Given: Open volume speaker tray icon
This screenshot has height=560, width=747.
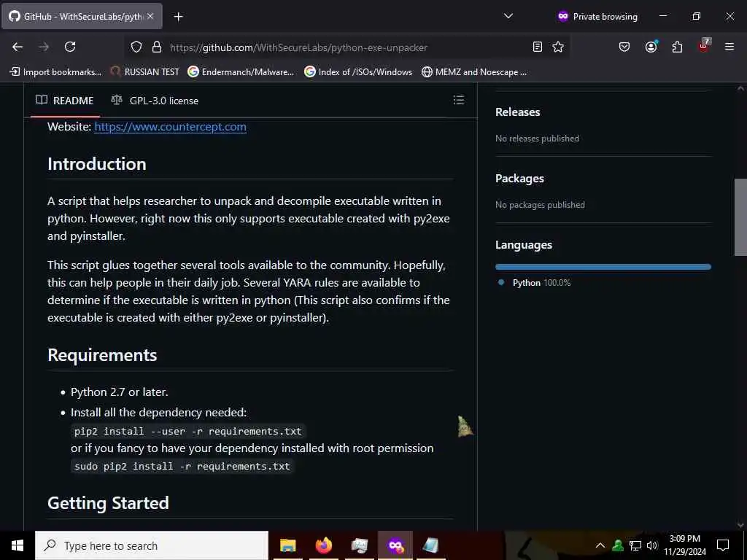Looking at the screenshot, I should click(x=651, y=545).
